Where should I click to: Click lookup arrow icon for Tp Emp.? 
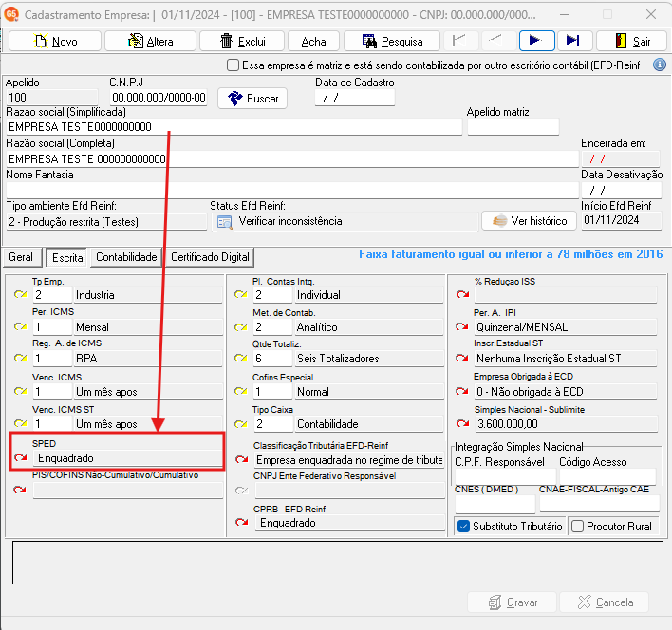[20, 294]
